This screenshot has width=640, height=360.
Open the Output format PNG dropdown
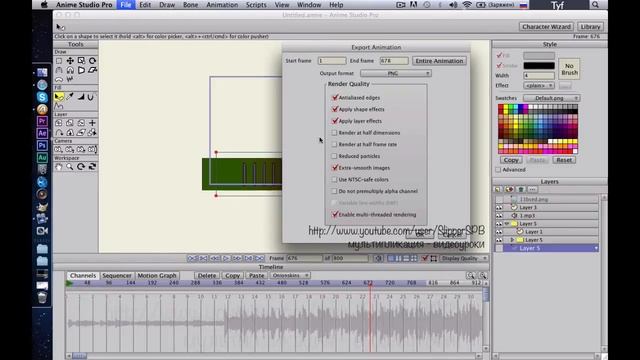[x=396, y=73]
